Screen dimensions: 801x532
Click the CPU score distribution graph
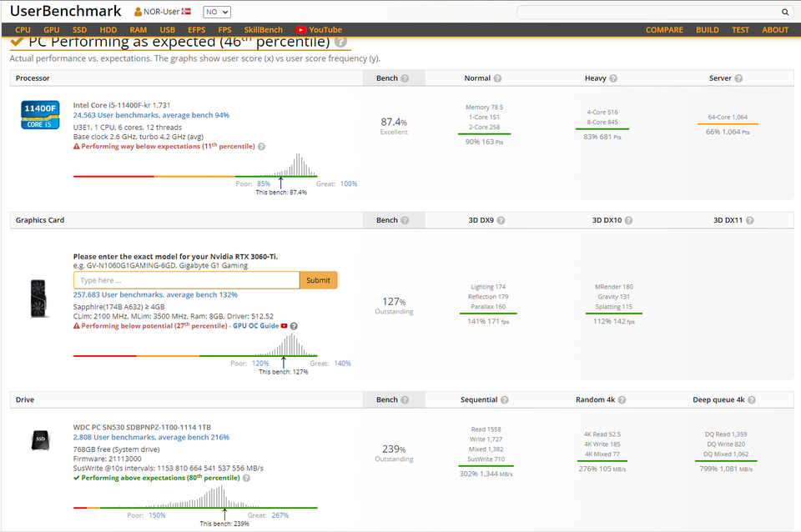tap(195, 165)
